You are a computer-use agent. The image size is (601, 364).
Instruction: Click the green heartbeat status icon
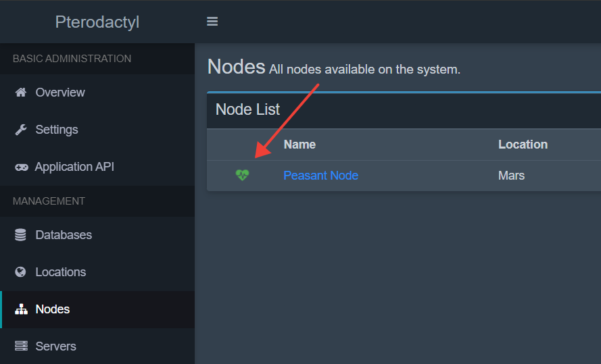242,176
